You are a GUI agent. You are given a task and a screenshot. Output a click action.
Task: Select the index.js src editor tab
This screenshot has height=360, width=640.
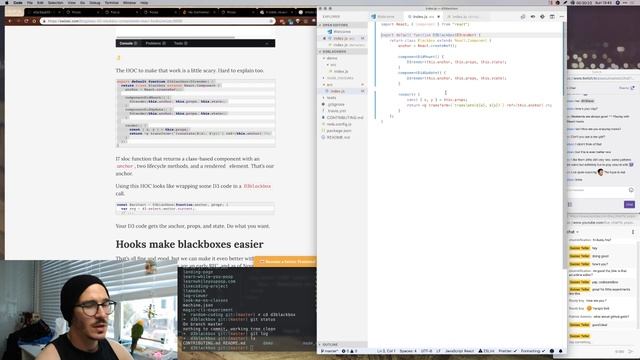pos(422,17)
